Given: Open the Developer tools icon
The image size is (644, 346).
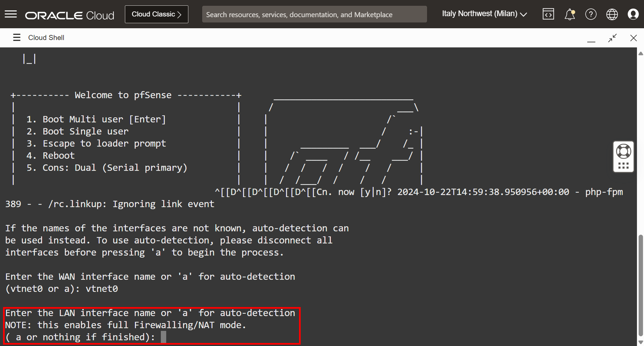Looking at the screenshot, I should pos(548,14).
